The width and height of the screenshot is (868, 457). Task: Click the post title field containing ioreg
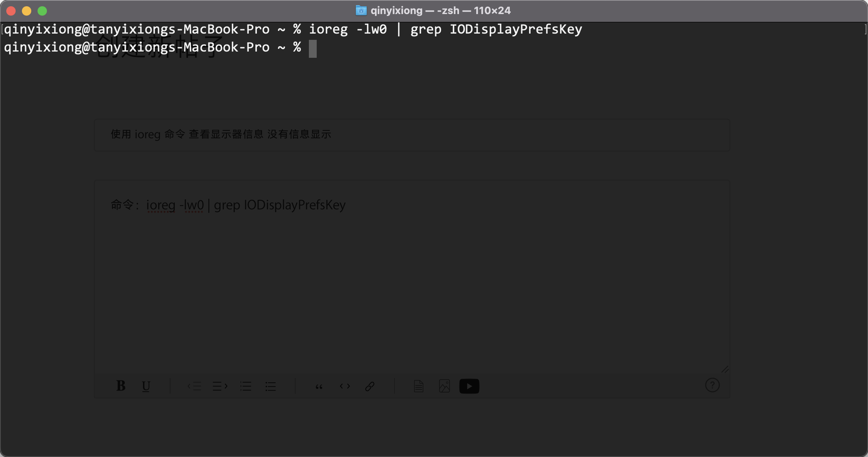click(x=411, y=135)
